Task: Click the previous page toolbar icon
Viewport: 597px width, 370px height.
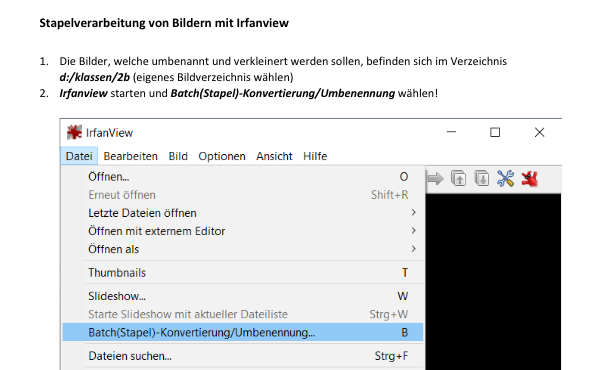Action: click(x=458, y=178)
